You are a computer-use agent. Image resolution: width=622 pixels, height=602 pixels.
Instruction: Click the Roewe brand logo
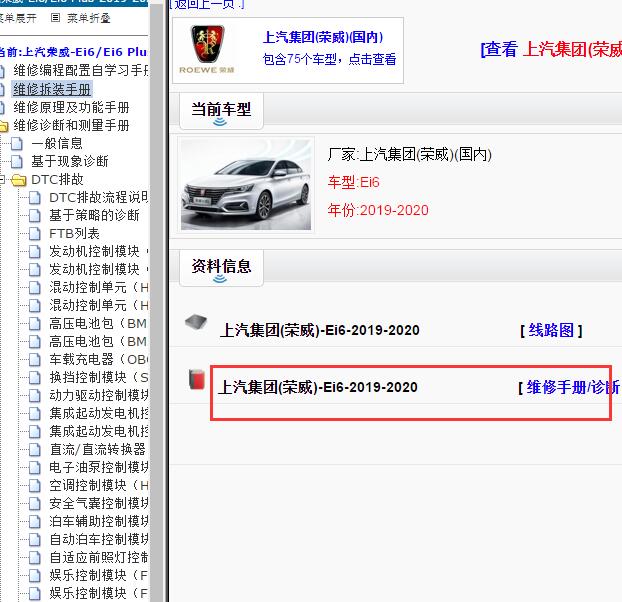pos(207,49)
